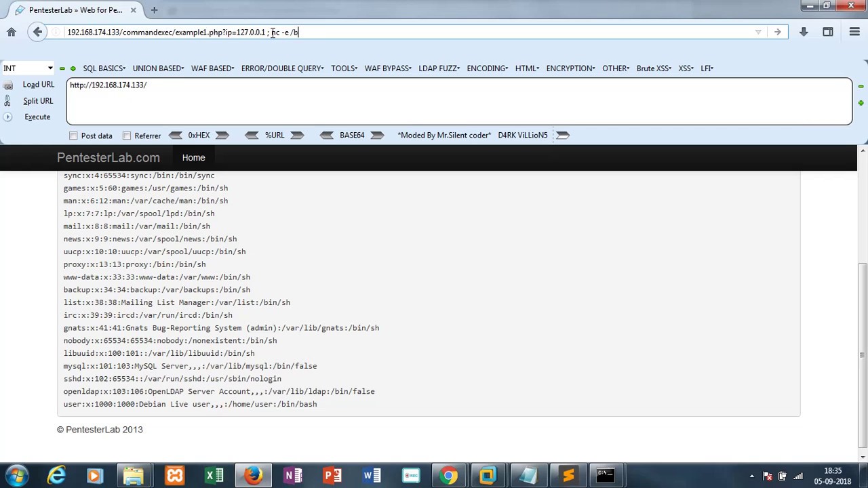Open a new tab with the plus button
Image resolution: width=868 pixels, height=488 pixels.
tap(154, 10)
